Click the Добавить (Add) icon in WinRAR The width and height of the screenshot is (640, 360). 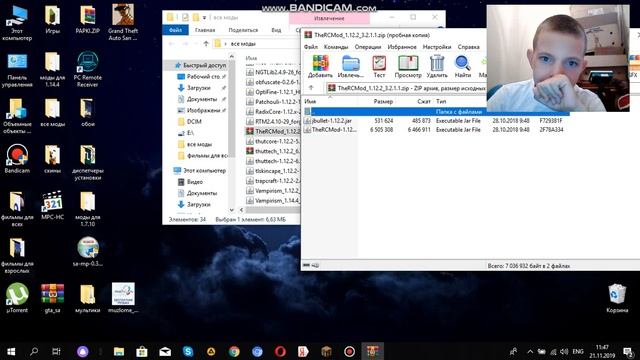(x=320, y=67)
